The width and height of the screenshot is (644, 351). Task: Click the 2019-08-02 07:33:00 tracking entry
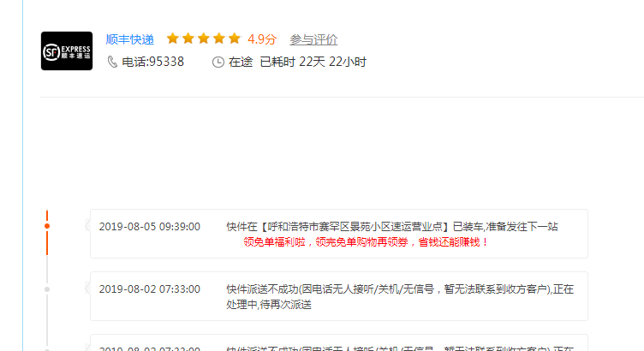coord(339,296)
